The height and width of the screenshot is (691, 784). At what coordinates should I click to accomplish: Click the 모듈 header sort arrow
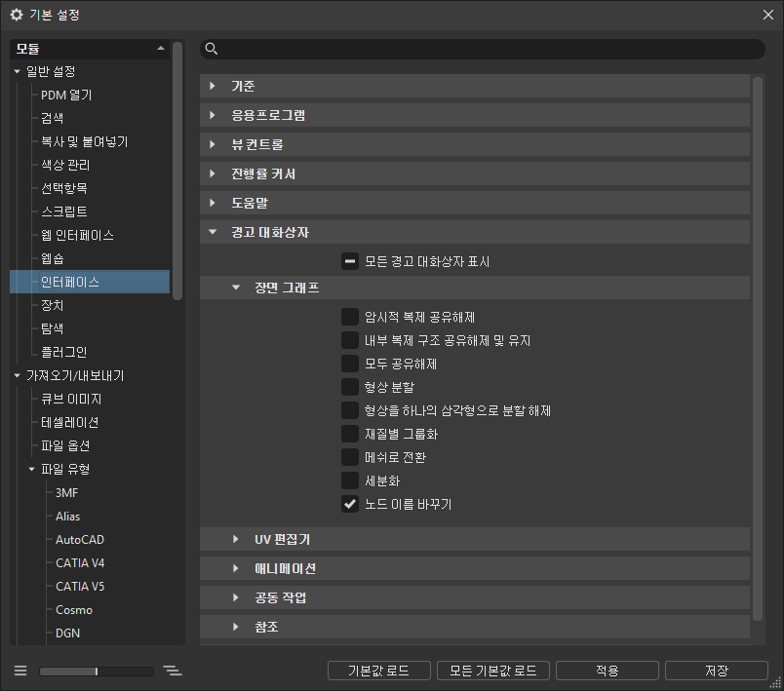click(x=161, y=49)
